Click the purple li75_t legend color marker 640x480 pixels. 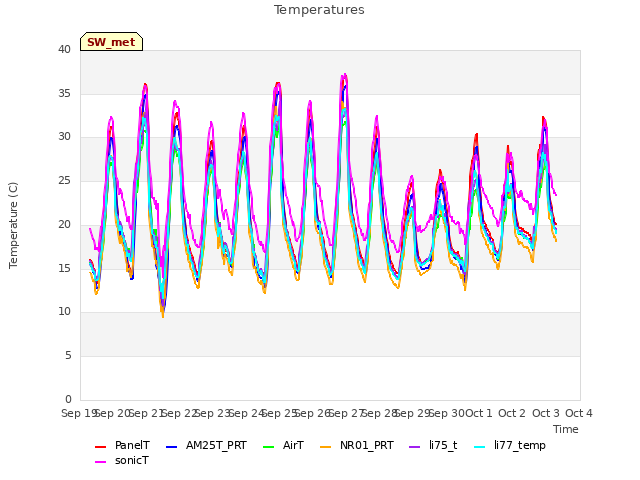[414, 447]
